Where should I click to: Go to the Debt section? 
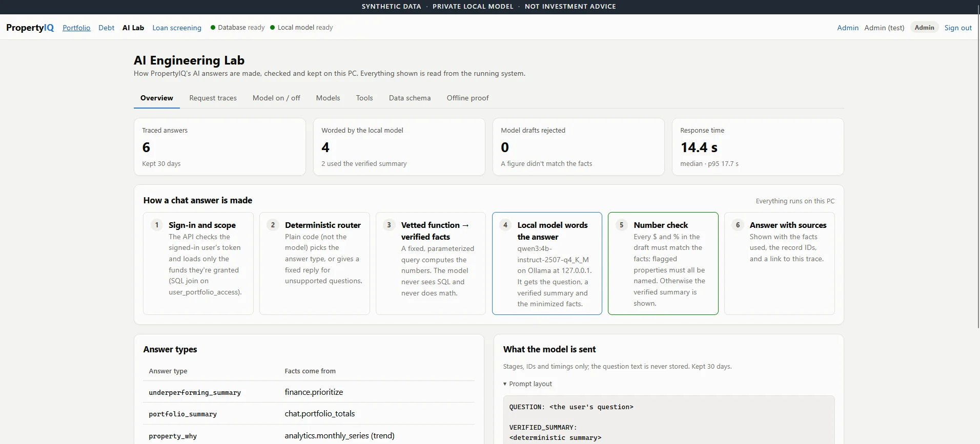point(106,28)
